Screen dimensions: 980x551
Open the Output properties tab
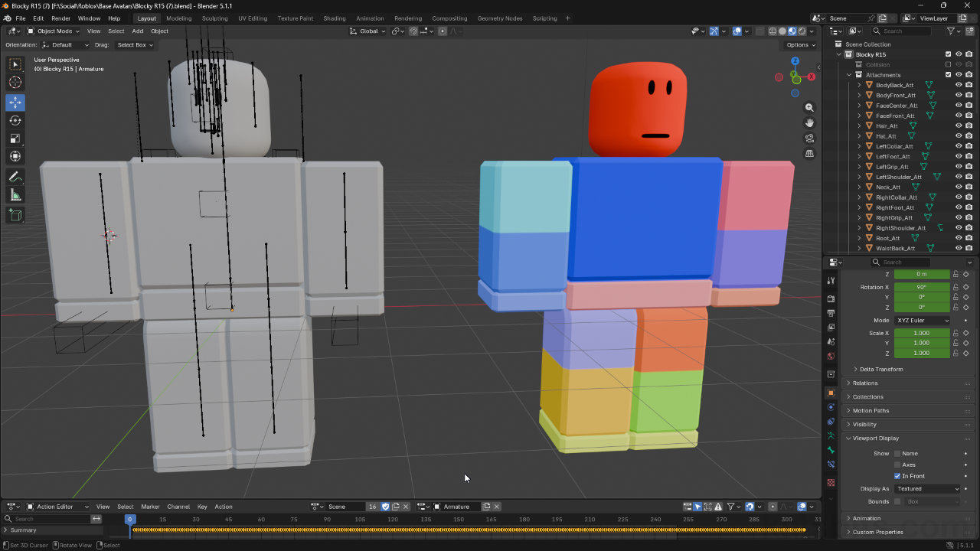pyautogui.click(x=831, y=313)
